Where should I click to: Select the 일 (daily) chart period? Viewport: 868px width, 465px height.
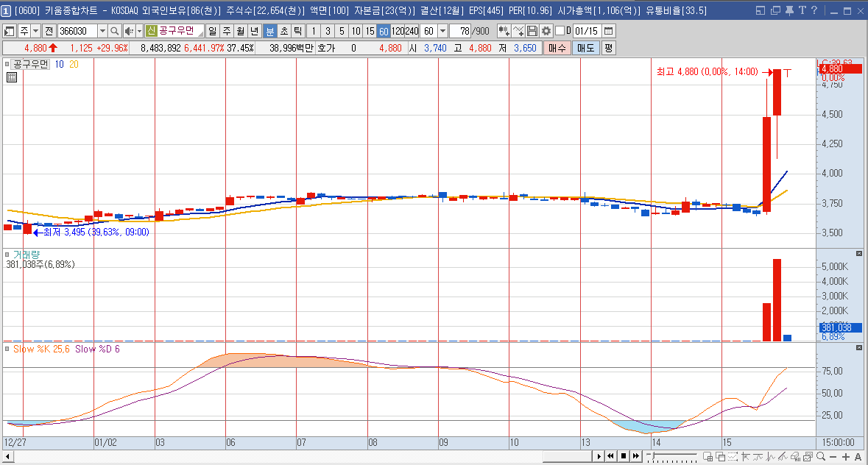(x=213, y=32)
